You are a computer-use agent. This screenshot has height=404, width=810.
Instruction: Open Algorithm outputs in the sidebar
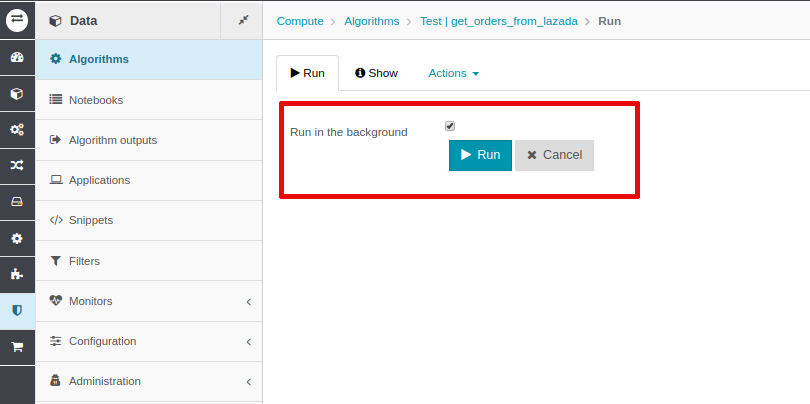pyautogui.click(x=149, y=140)
